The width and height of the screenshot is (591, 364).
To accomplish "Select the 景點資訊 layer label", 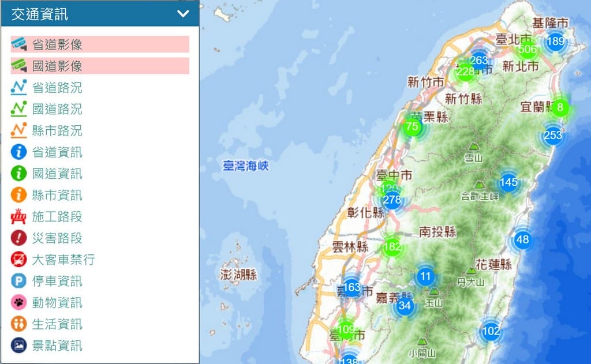I will pos(57,346).
